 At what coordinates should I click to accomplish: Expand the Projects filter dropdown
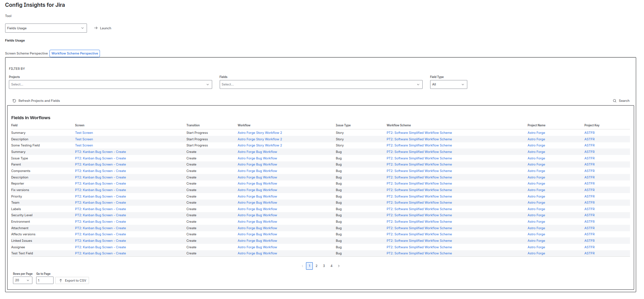111,84
